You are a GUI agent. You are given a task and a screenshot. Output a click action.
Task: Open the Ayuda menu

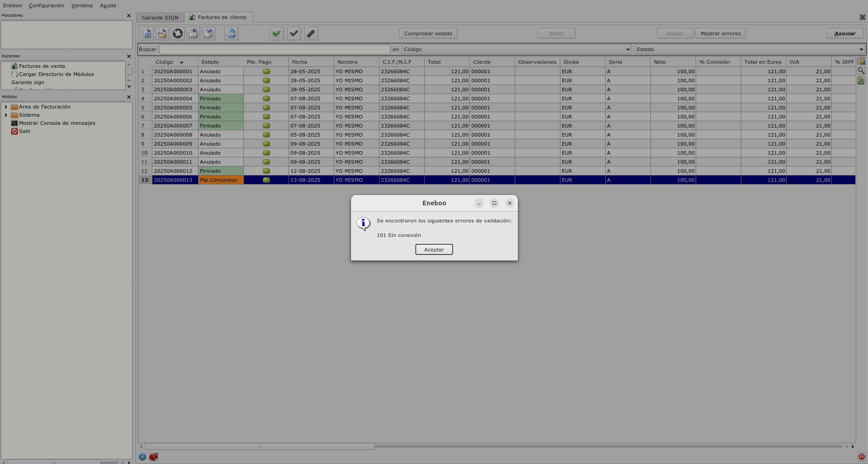[x=108, y=5]
